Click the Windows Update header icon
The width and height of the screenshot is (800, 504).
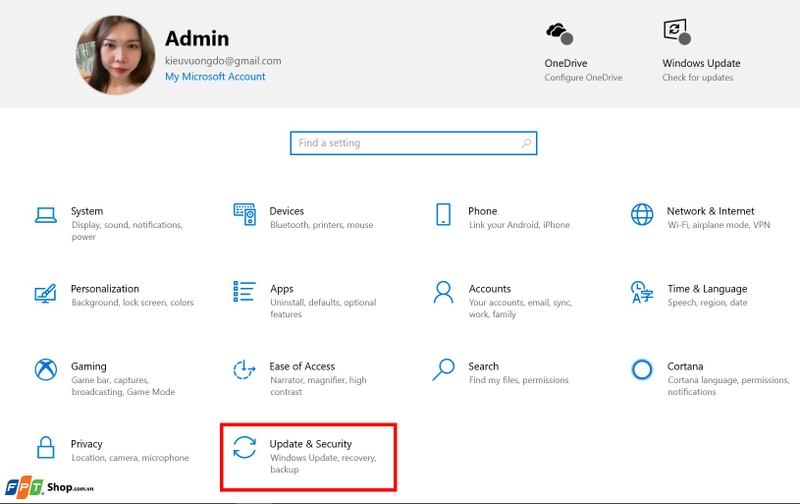[677, 32]
